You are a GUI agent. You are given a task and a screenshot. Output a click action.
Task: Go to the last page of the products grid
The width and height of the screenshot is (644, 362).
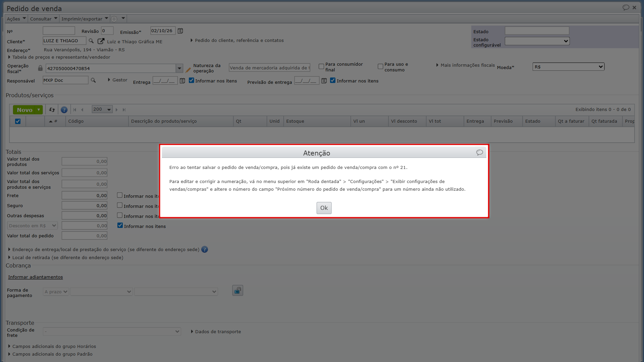[x=124, y=110]
